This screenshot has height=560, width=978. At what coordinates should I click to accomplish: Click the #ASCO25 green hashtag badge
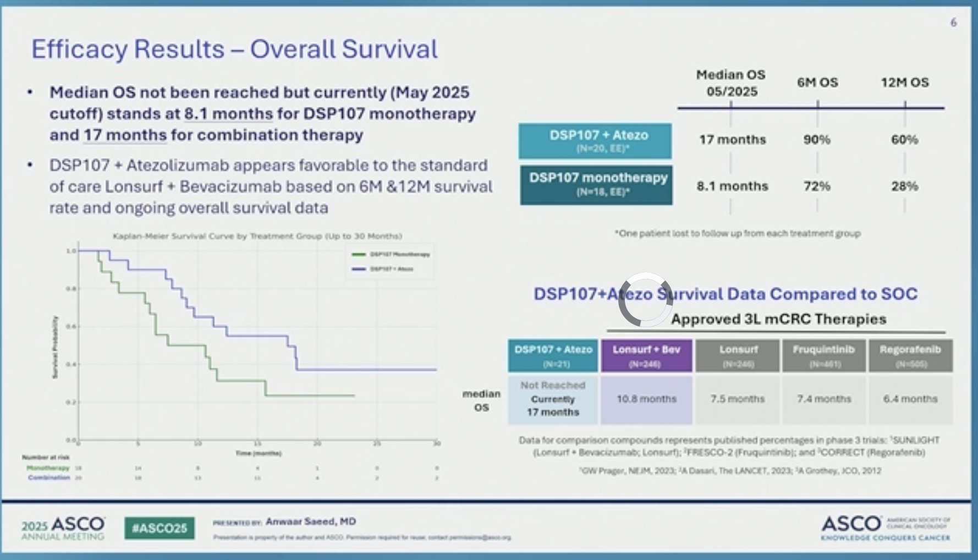point(160,528)
